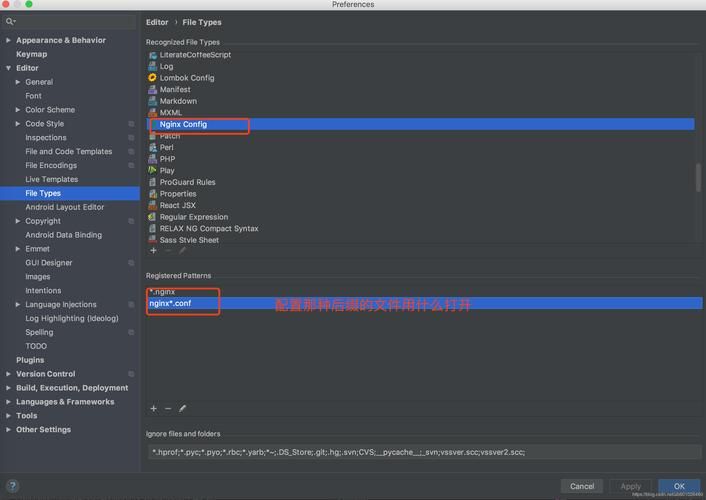Remove the selected registered pattern with minus
The height and width of the screenshot is (500, 706).
click(168, 408)
